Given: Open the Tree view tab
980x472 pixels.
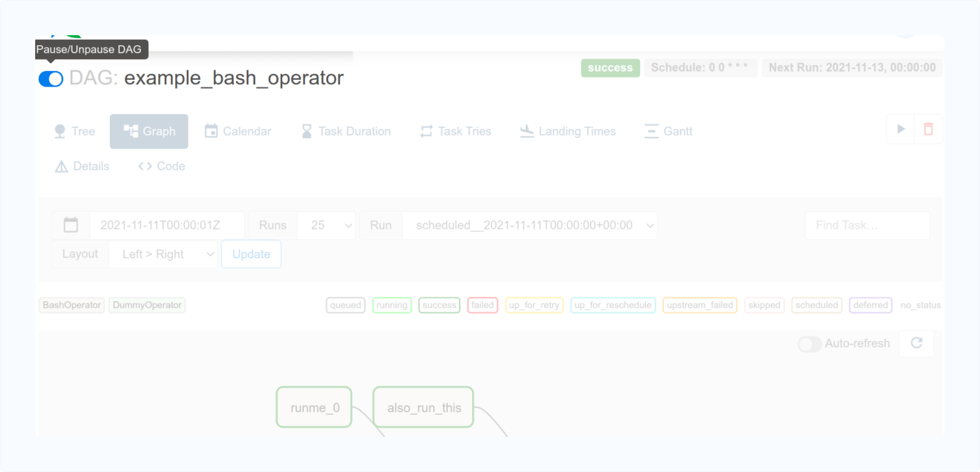Looking at the screenshot, I should click(75, 131).
